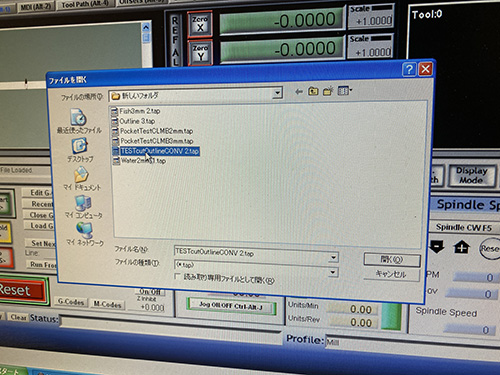Screen dimensions: 500x375
Task: Click the red Reset button
Action: [22, 290]
